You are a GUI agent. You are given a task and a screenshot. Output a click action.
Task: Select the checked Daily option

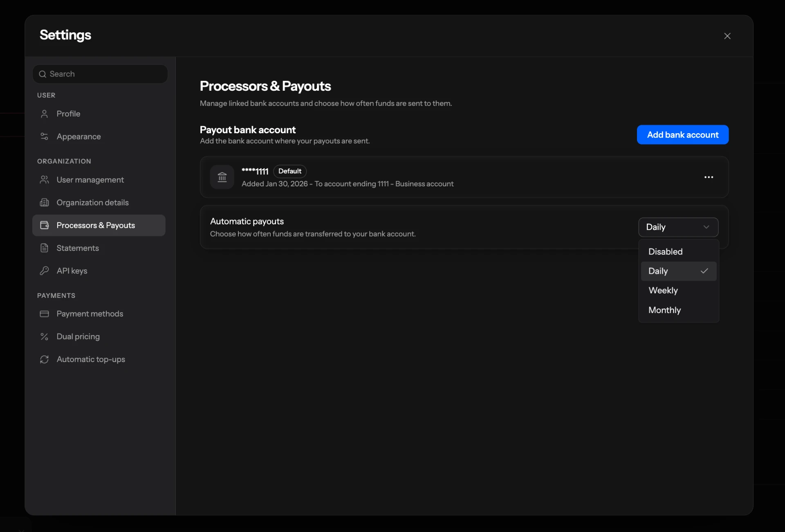point(678,271)
